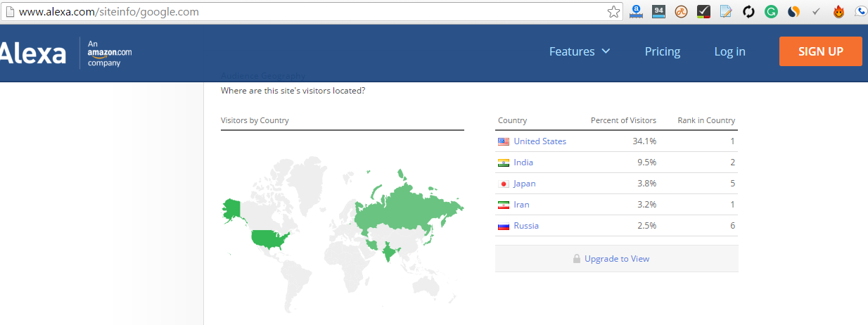Open the Hola flame extension icon
This screenshot has width=868, height=325.
coord(838,11)
